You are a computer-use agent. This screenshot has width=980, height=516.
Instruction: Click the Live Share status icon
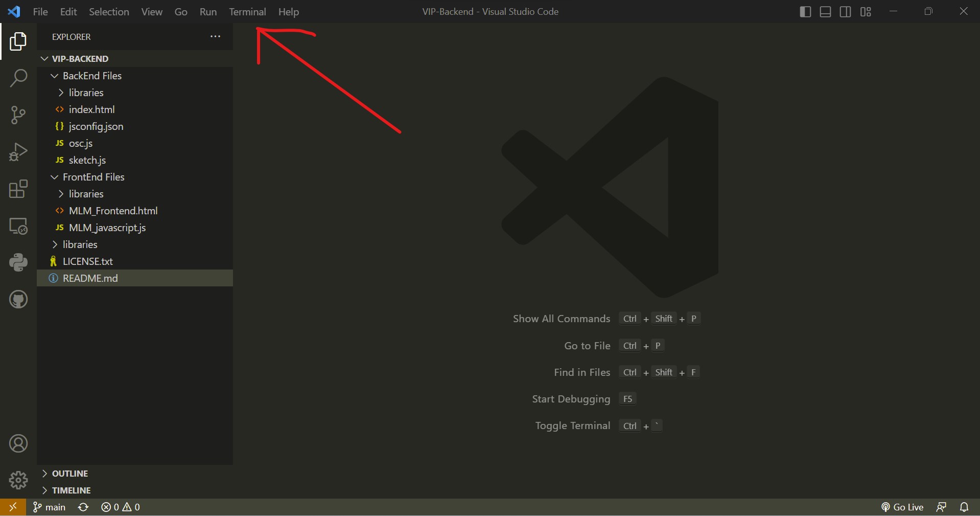click(x=941, y=507)
